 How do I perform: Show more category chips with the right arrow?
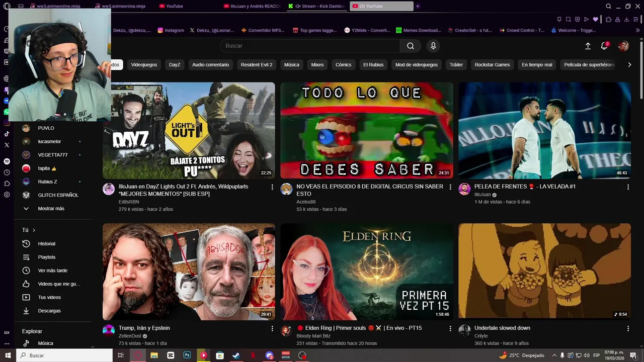[x=629, y=64]
